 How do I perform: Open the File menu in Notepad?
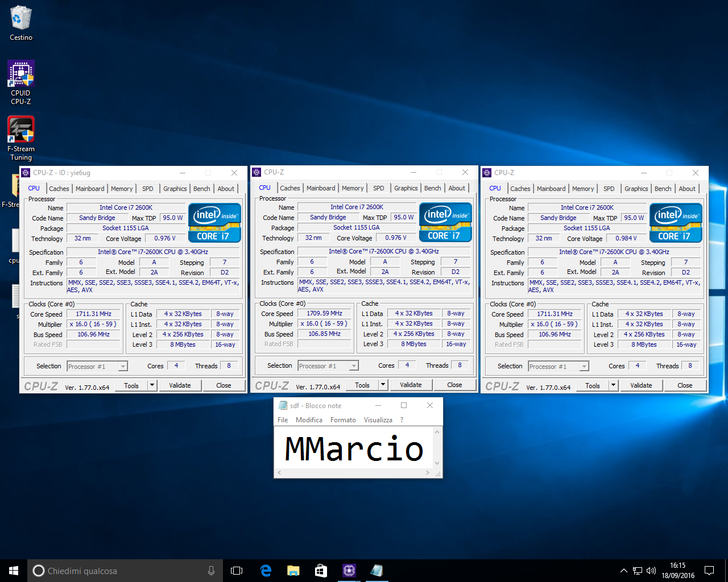tap(283, 420)
